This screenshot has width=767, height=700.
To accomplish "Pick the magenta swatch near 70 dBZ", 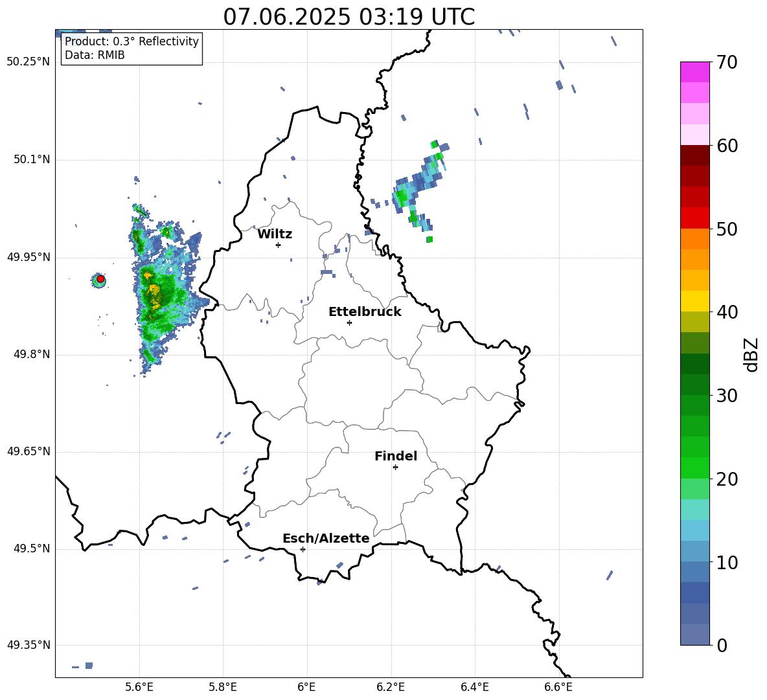I will pyautogui.click(x=694, y=72).
